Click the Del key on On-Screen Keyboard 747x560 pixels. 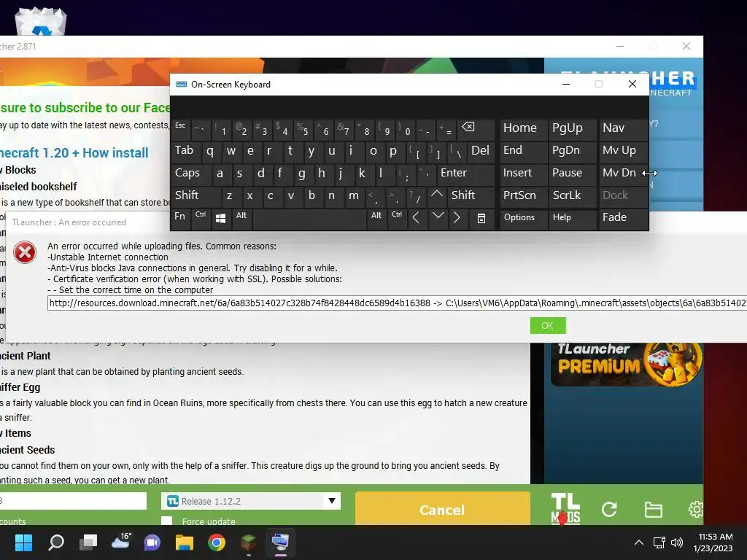(x=480, y=151)
